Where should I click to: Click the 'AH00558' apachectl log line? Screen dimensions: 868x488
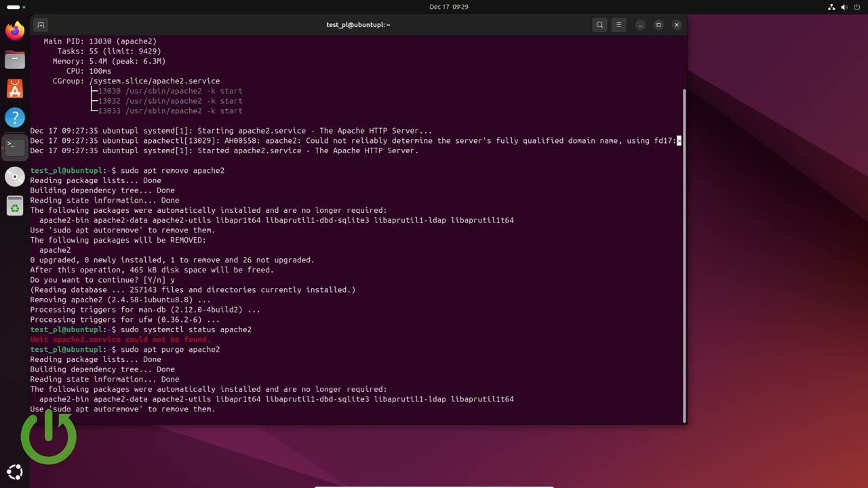coord(355,140)
